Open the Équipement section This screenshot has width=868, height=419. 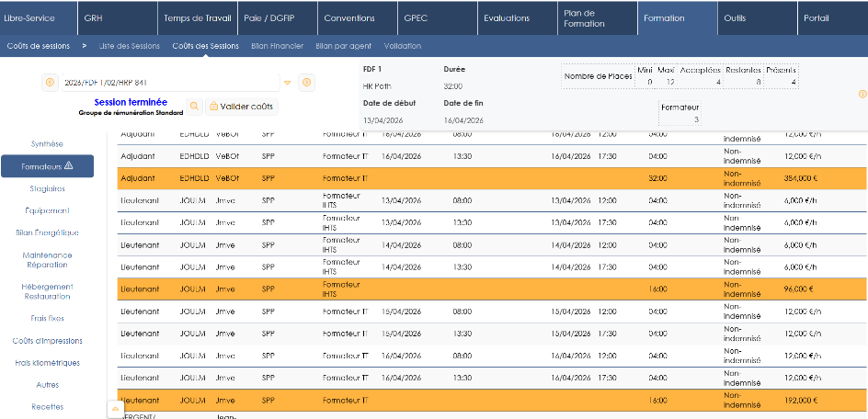47,211
